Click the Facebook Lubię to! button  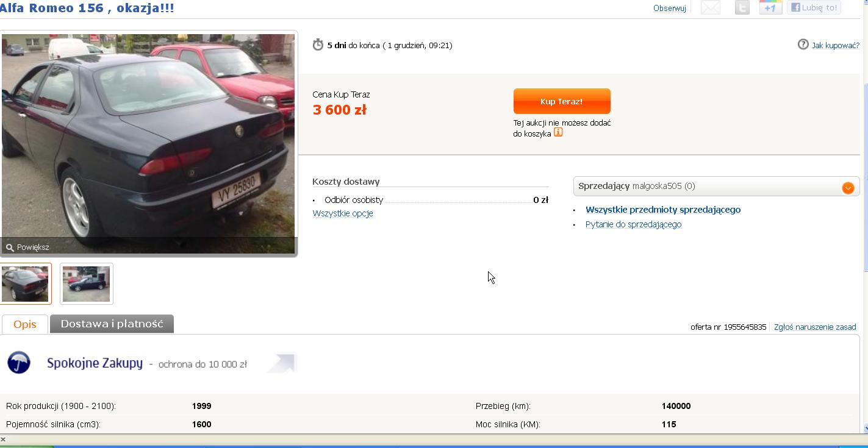pos(814,7)
